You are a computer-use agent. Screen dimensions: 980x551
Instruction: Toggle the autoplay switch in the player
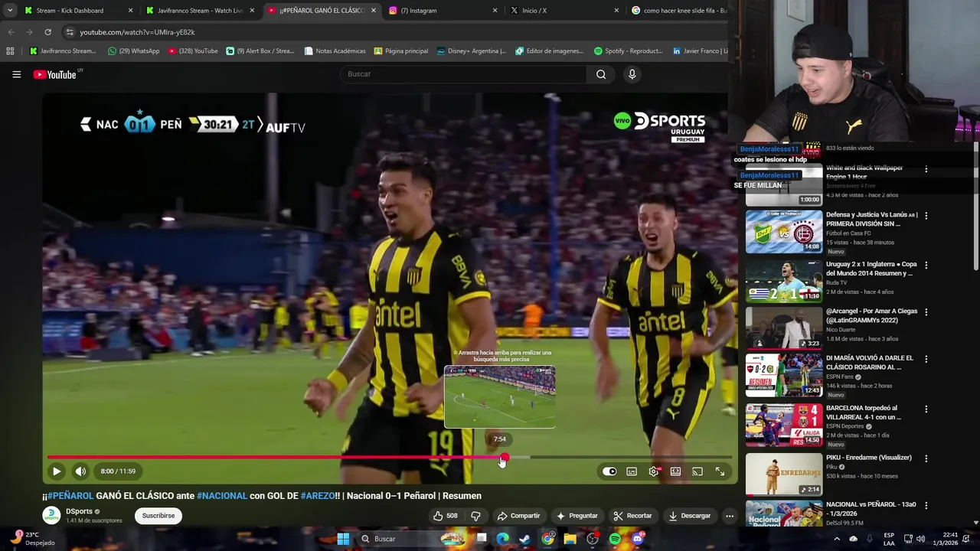609,471
